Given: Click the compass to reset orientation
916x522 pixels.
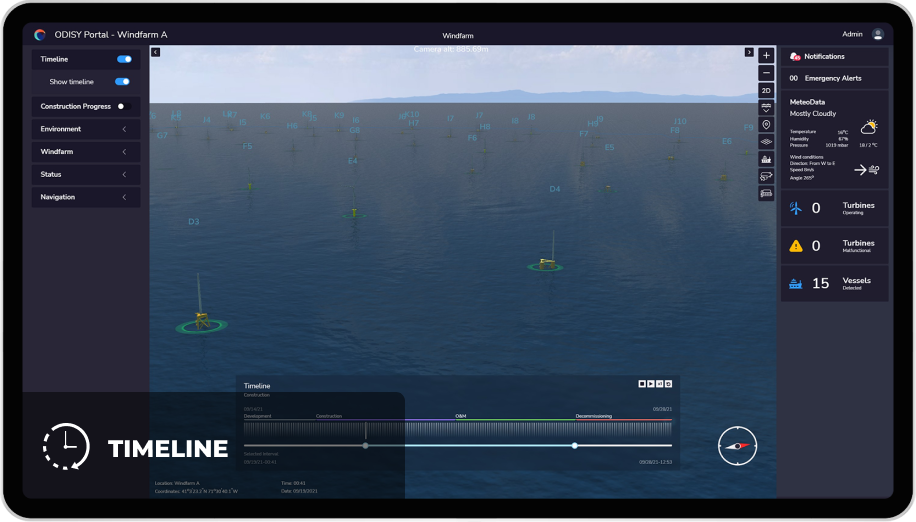Looking at the screenshot, I should point(738,445).
